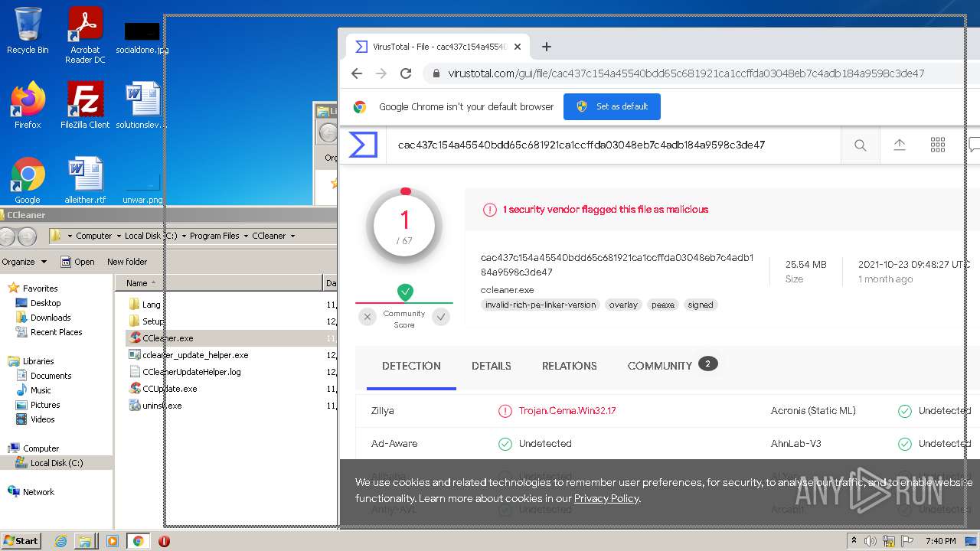Expand CCleaner breadcrumb arrow
The height and width of the screenshot is (551, 980).
click(292, 236)
